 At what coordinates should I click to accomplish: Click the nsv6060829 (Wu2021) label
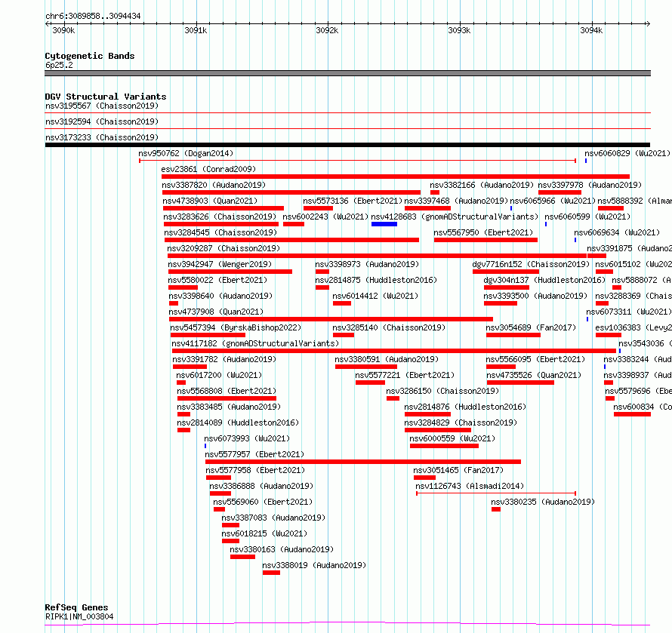[x=627, y=153]
